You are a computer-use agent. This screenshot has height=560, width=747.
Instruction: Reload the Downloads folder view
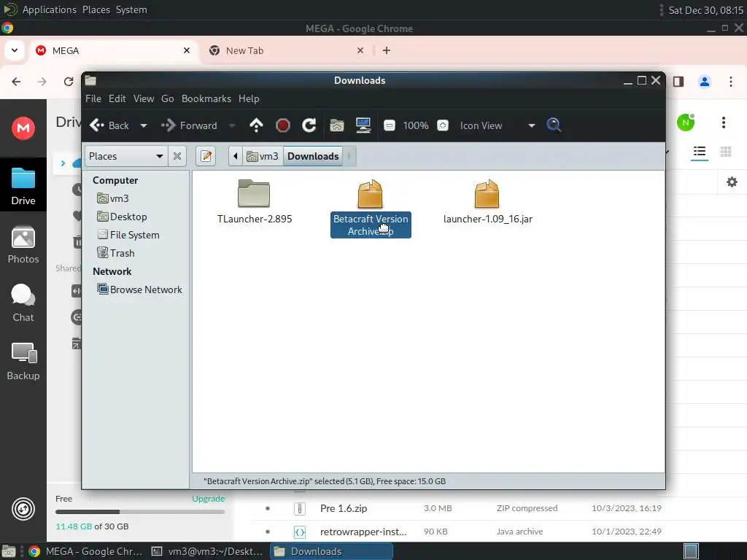point(309,125)
